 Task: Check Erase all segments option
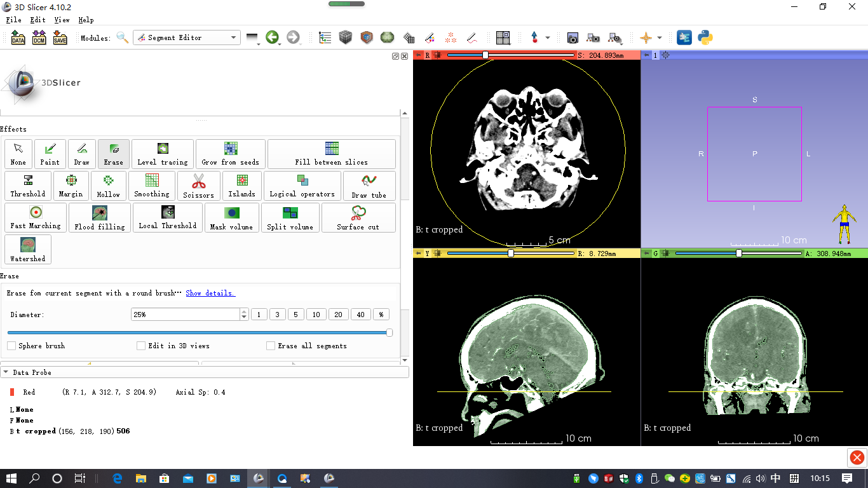click(271, 346)
